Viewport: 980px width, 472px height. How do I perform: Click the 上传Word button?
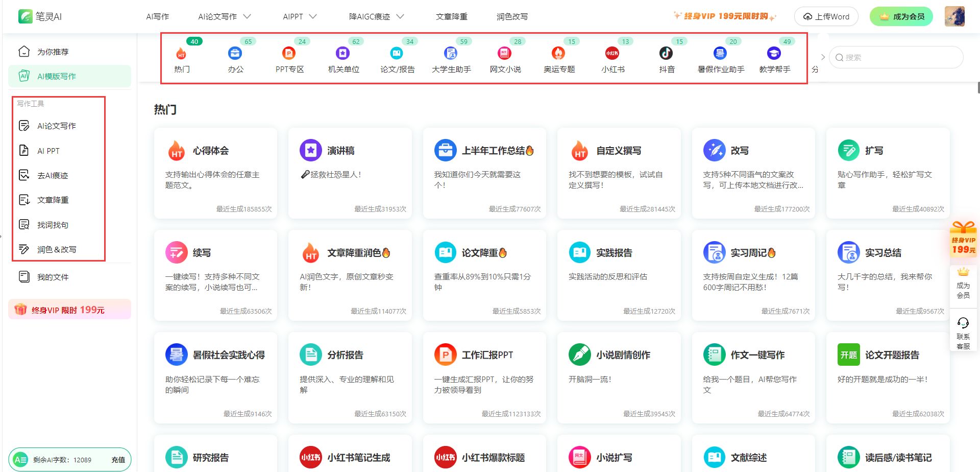click(x=826, y=16)
